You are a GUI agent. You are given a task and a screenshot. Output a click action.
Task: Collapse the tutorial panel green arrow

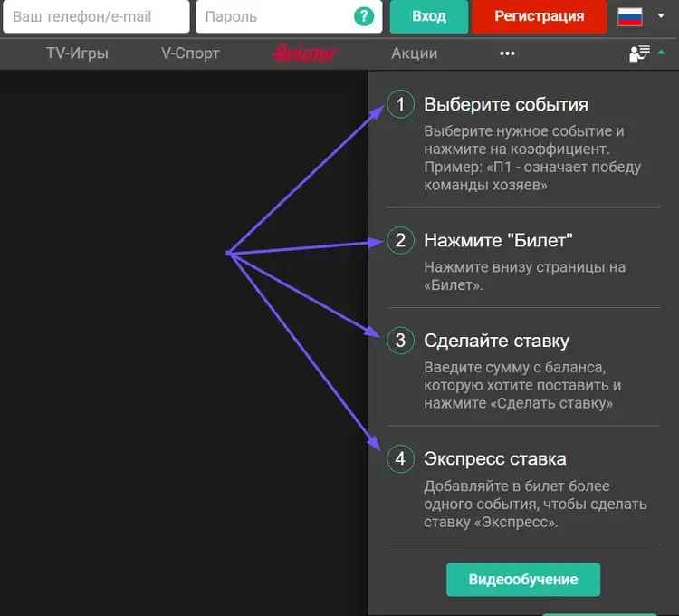point(661,53)
